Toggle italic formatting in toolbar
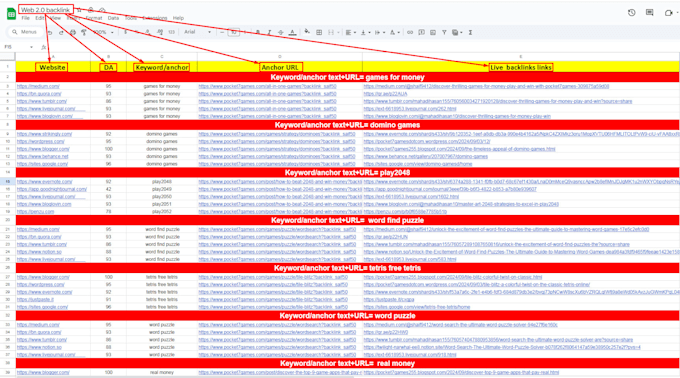Image resolution: width=680 pixels, height=378 pixels. [x=269, y=33]
